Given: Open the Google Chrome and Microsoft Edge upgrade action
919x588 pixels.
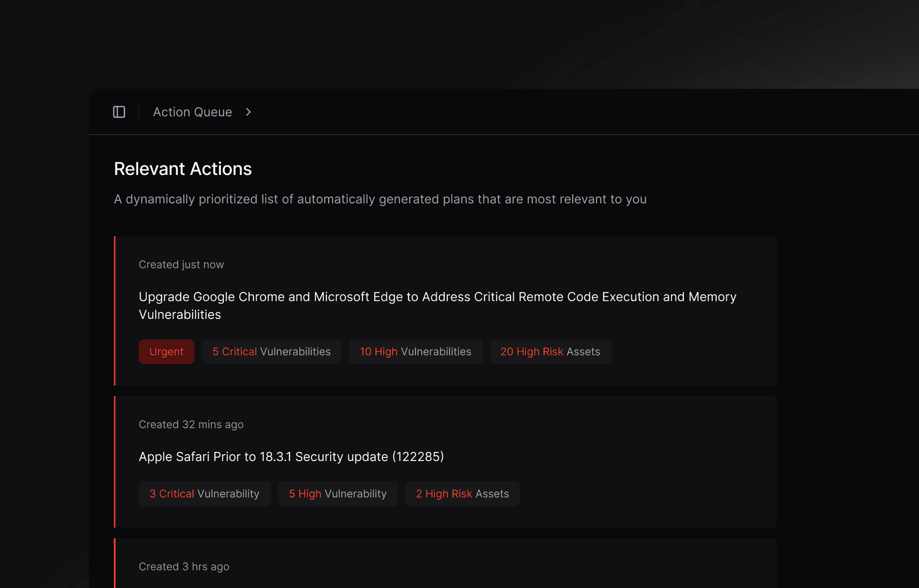Looking at the screenshot, I should [x=438, y=305].
